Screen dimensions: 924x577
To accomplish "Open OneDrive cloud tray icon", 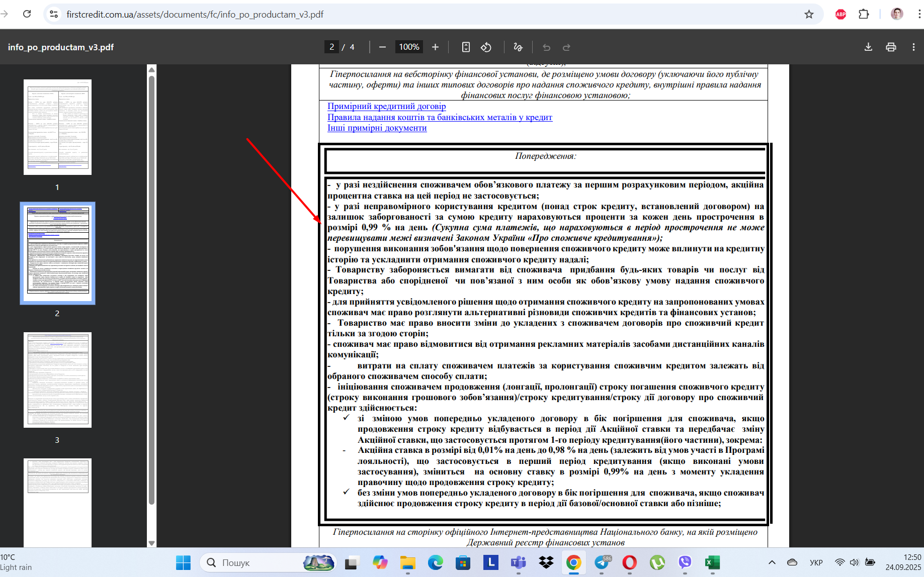I will 792,562.
